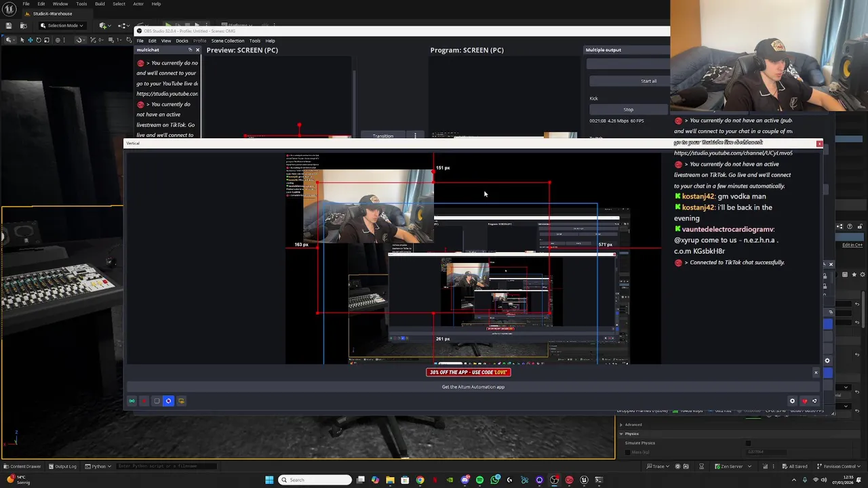Click the yellow icon in Vertical toolbar
This screenshot has height=488, width=868.
(181, 401)
